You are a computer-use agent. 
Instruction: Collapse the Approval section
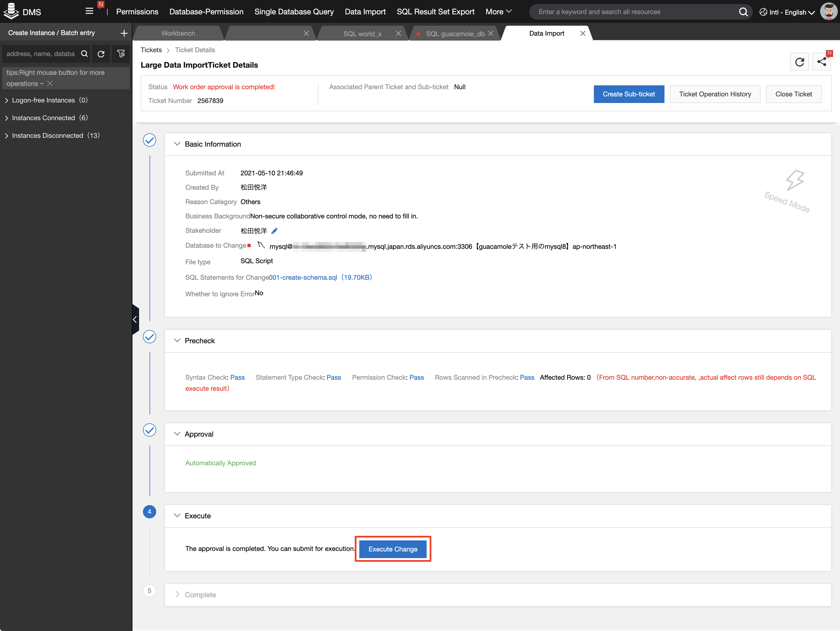pos(177,434)
